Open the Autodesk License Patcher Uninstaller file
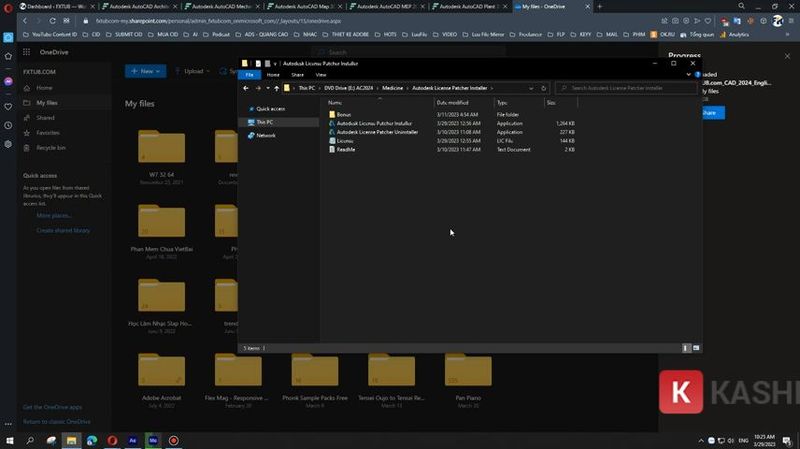This screenshot has height=449, width=800. click(377, 132)
